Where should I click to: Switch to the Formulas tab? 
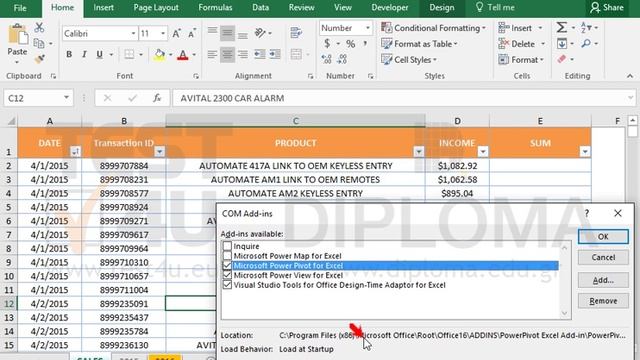[215, 8]
